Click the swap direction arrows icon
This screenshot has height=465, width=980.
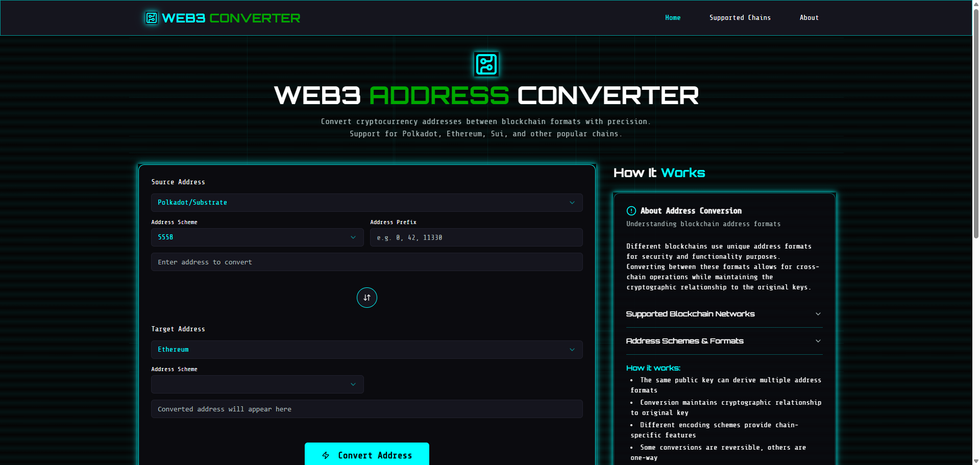[x=366, y=298]
